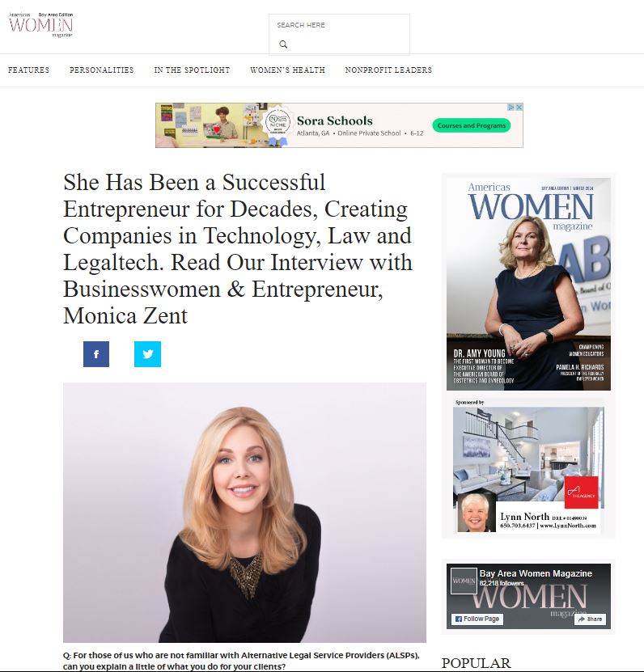This screenshot has width=644, height=672.
Task: Click the AdChoices info icon on banner
Action: [511, 107]
